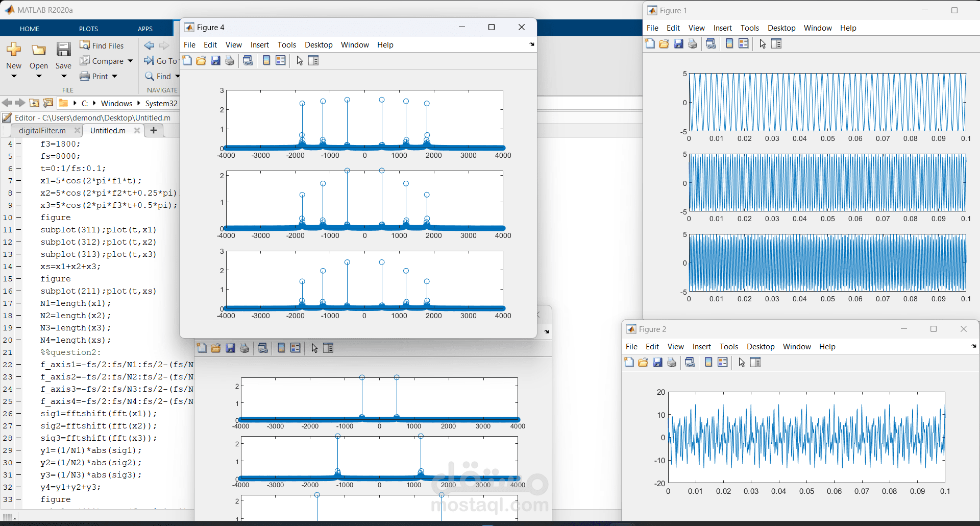Click System32 in the address path
The width and height of the screenshot is (980, 526).
(161, 104)
